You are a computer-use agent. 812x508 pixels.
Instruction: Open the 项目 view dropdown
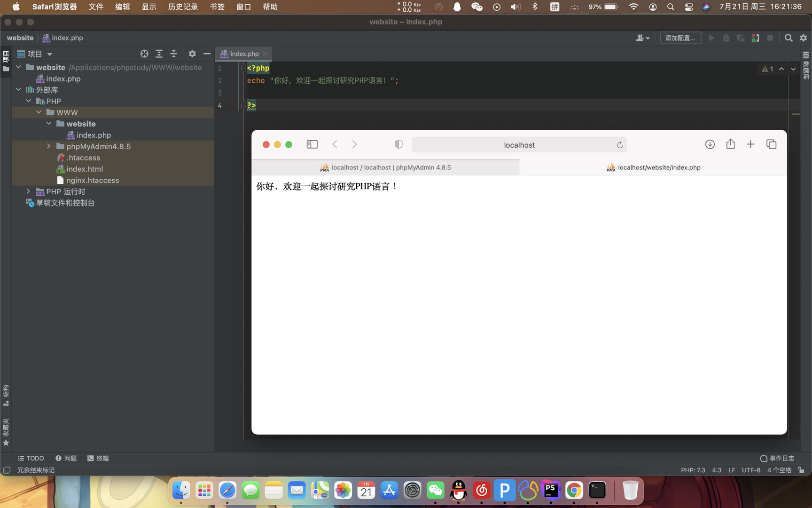[35, 54]
